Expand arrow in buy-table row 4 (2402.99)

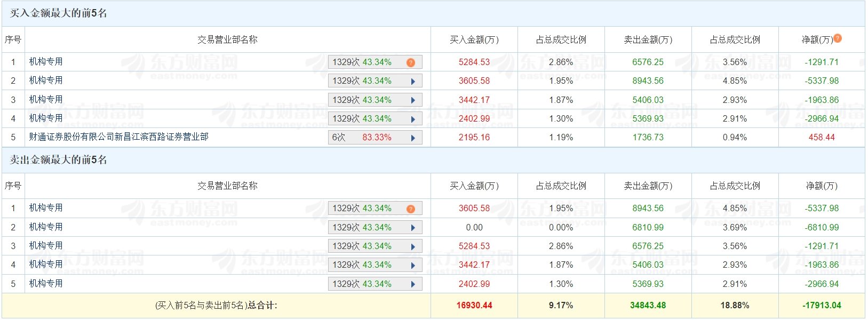pos(413,119)
